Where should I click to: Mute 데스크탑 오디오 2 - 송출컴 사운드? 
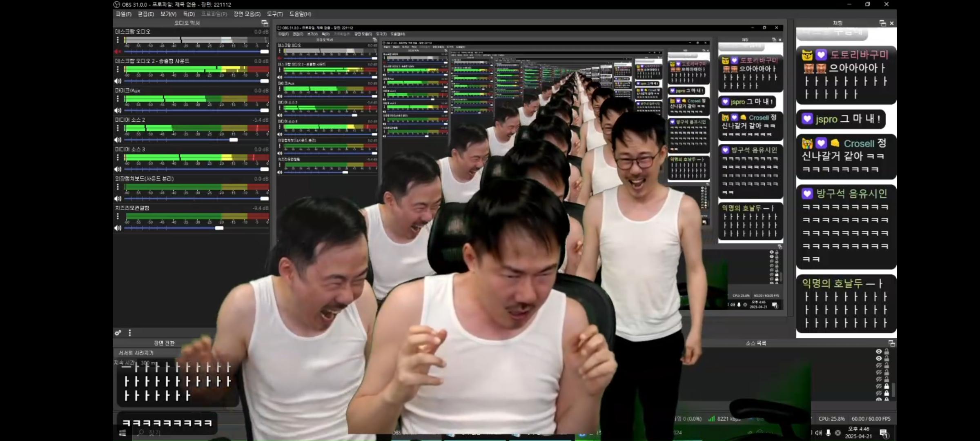point(118,81)
